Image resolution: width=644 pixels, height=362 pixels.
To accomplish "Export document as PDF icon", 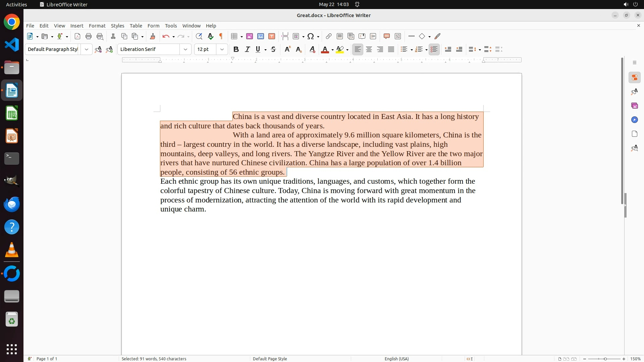I will 77,37.
